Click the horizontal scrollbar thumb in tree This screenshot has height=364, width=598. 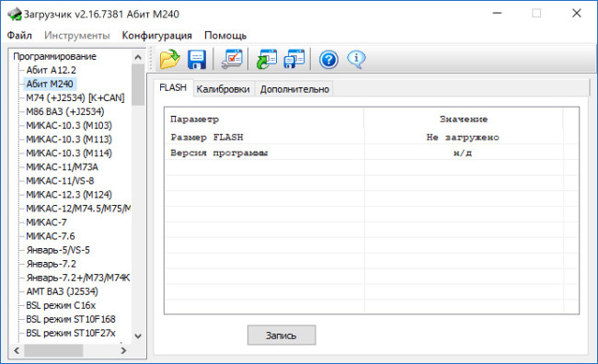pyautogui.click(x=53, y=350)
